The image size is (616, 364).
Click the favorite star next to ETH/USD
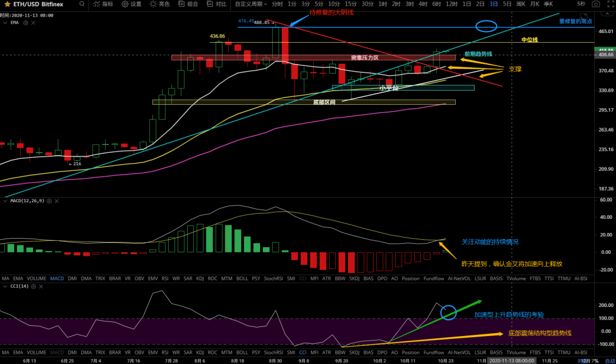click(x=7, y=4)
